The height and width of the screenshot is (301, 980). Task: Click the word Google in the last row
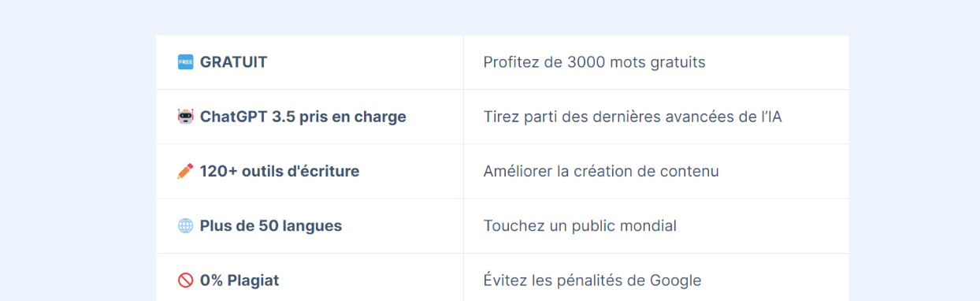(x=676, y=281)
